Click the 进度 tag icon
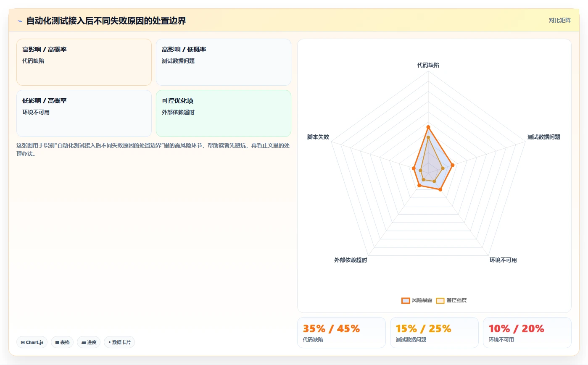Screen dimensions: 588x365 [84, 343]
